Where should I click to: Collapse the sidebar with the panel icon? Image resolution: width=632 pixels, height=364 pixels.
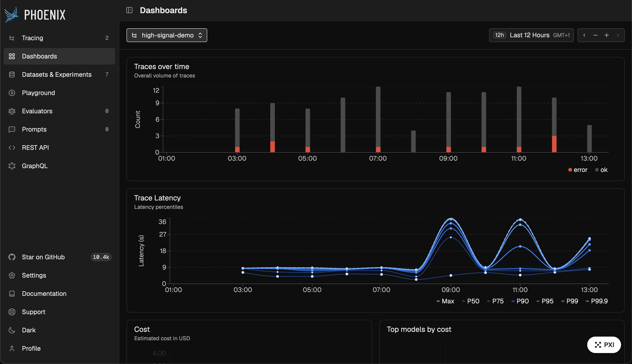[129, 10]
